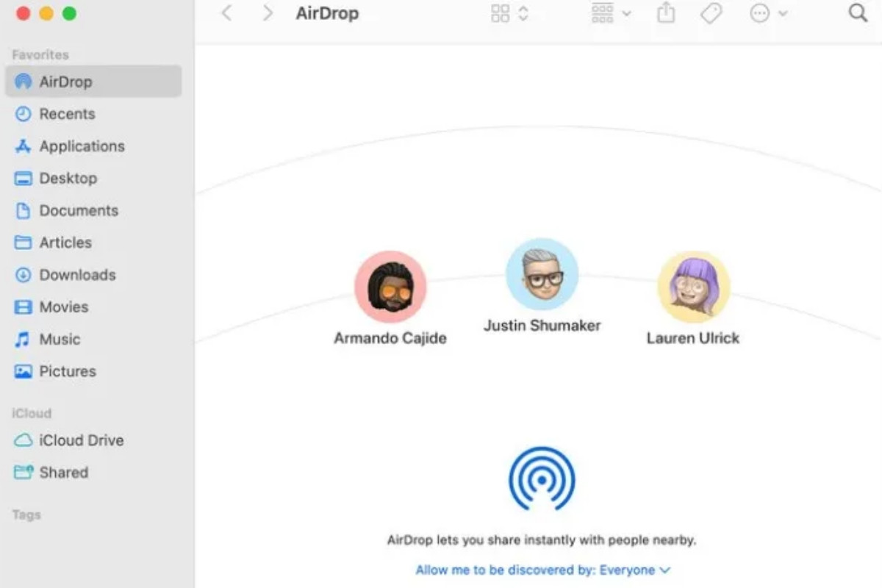This screenshot has width=882, height=588.
Task: Open Articles in the sidebar
Action: pos(65,243)
